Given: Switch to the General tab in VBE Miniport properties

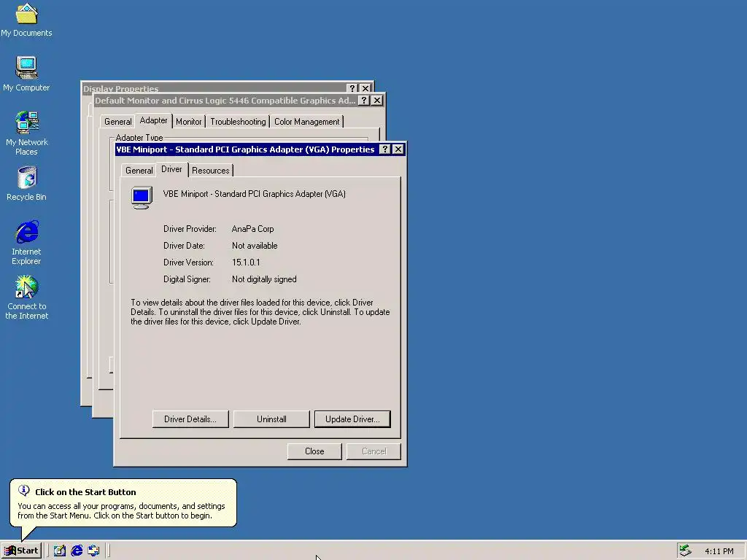Looking at the screenshot, I should point(139,171).
